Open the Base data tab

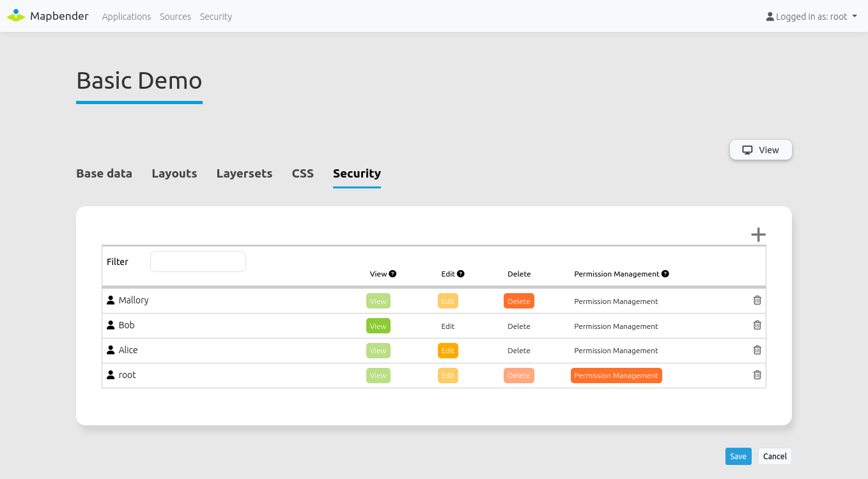click(x=104, y=174)
